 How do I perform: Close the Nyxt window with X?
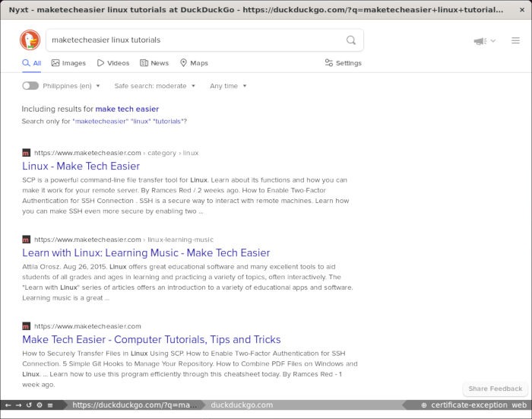(522, 10)
